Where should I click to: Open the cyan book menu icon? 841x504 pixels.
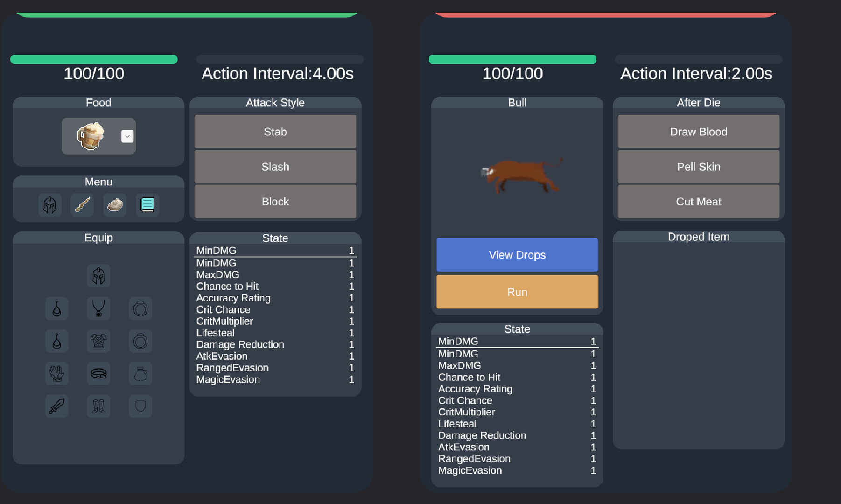147,205
